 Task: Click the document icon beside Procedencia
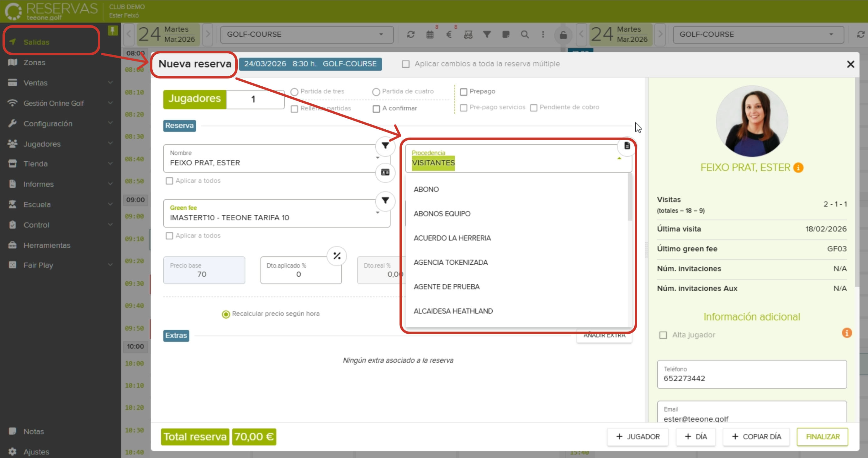(x=627, y=146)
